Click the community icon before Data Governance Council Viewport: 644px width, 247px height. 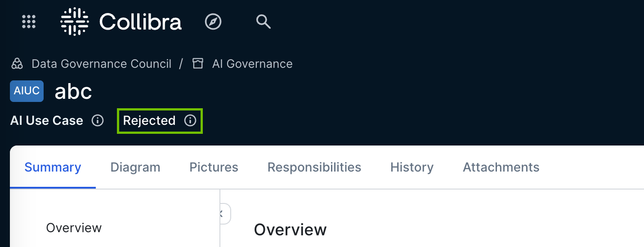click(17, 64)
